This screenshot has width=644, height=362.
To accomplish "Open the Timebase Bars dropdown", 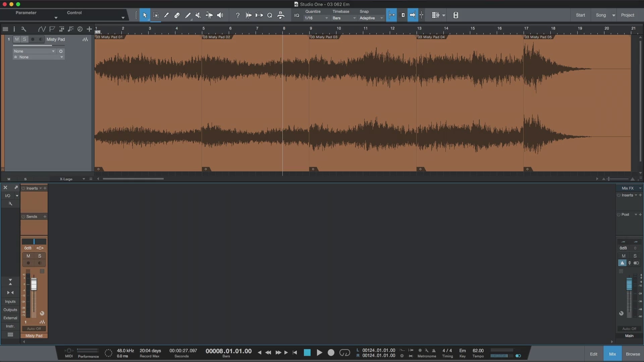I will tap(344, 18).
